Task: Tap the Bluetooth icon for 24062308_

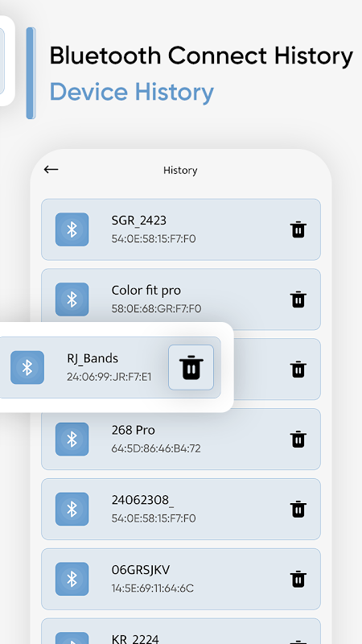Action: (x=72, y=509)
